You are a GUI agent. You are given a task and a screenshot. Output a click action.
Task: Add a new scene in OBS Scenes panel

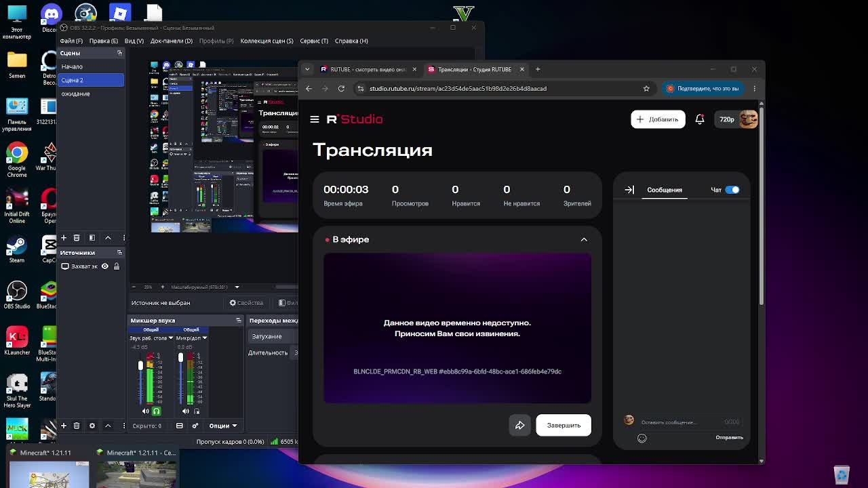tap(64, 238)
